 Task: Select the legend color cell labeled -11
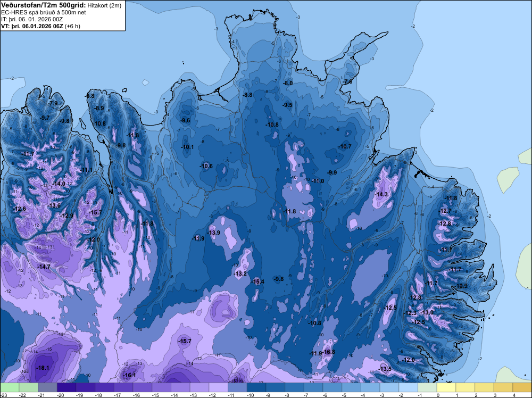(x=237, y=387)
